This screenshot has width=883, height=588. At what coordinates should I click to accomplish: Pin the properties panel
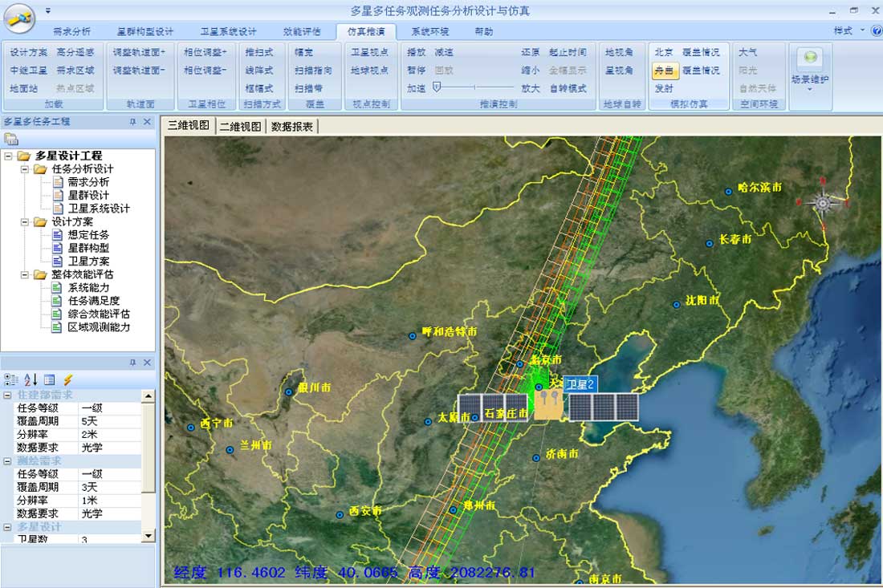click(133, 363)
